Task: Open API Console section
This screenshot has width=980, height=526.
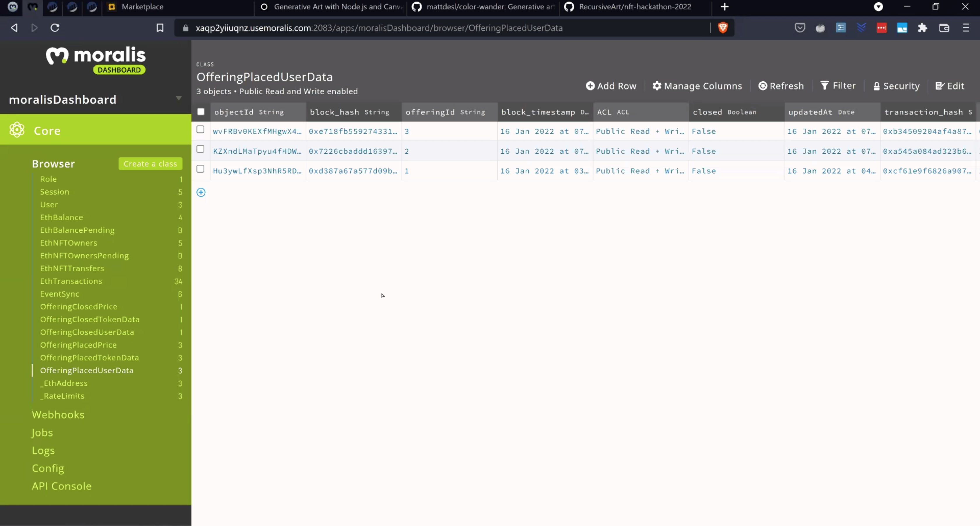Action: tap(62, 486)
